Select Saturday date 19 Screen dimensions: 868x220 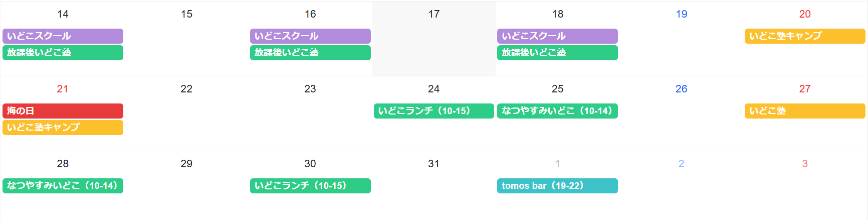pos(682,14)
